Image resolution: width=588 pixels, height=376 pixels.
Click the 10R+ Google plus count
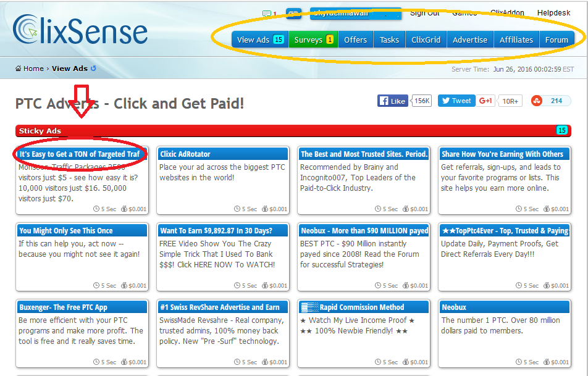click(x=510, y=101)
